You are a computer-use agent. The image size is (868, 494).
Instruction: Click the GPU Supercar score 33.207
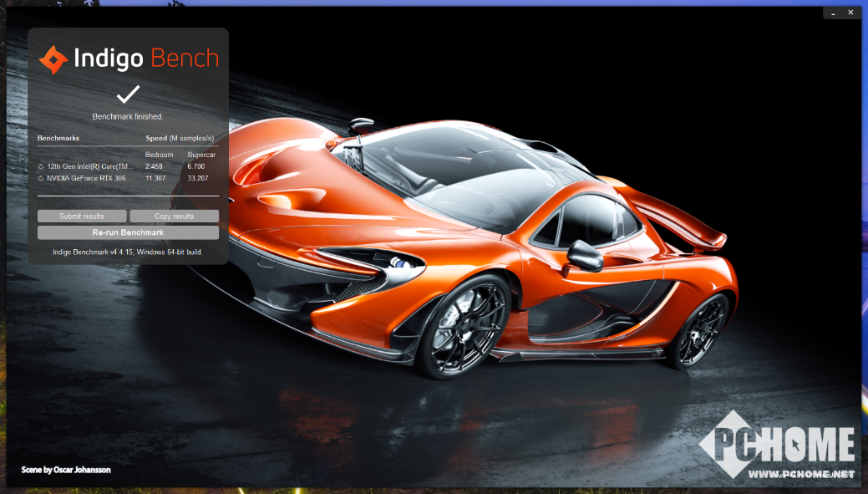tap(198, 178)
